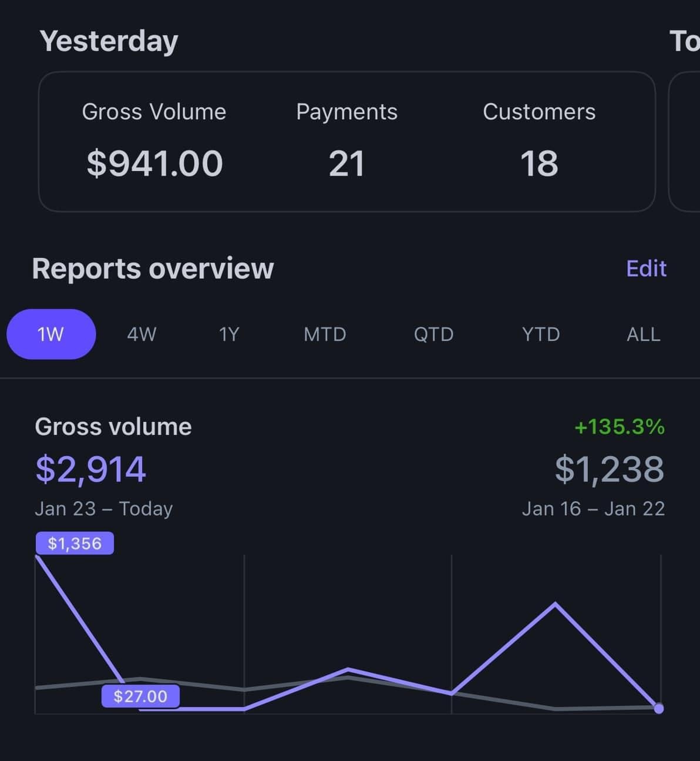The width and height of the screenshot is (700, 761).
Task: Tap the $941.00 gross volume value
Action: 154,163
